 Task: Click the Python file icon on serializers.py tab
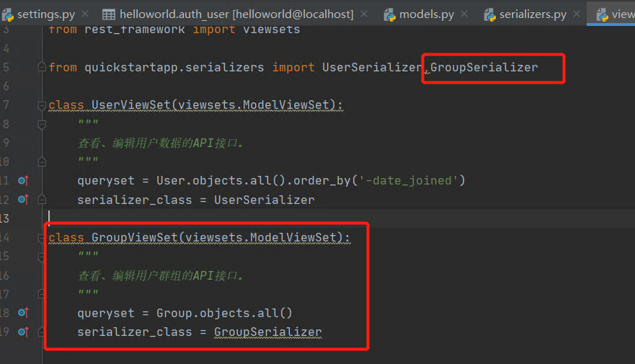490,15
